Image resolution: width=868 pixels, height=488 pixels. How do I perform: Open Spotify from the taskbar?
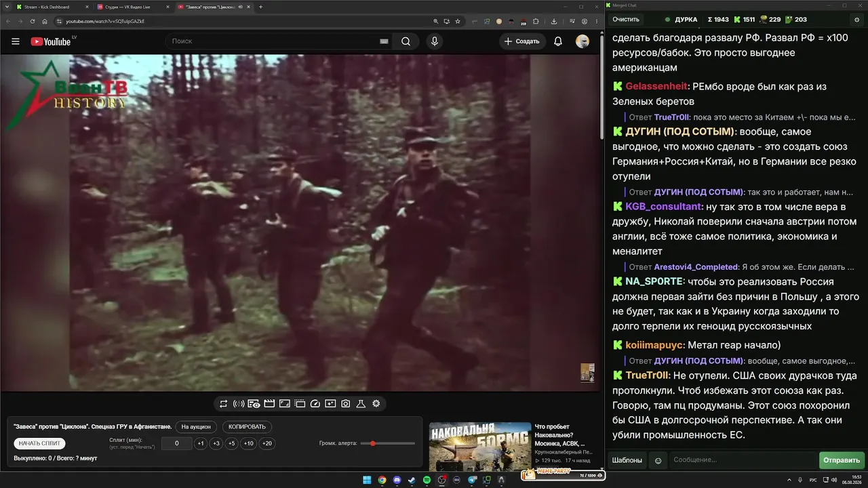pos(427,480)
